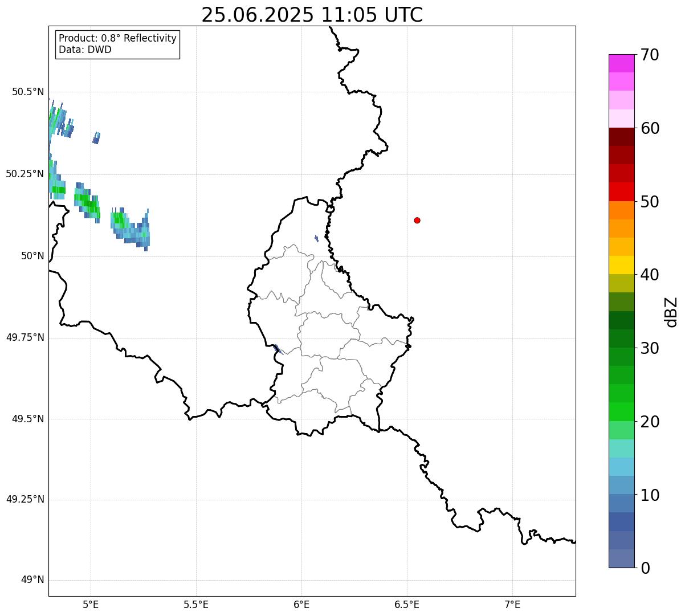Click the dBZ colorbar axis label
The height and width of the screenshot is (616, 685).
point(671,312)
